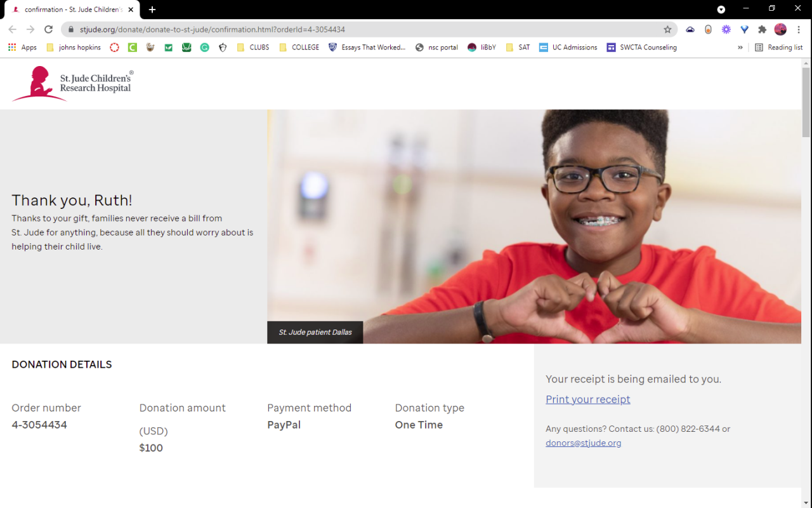Restore down the Chrome window
Viewport: 812px width, 508px height.
pyautogui.click(x=771, y=9)
